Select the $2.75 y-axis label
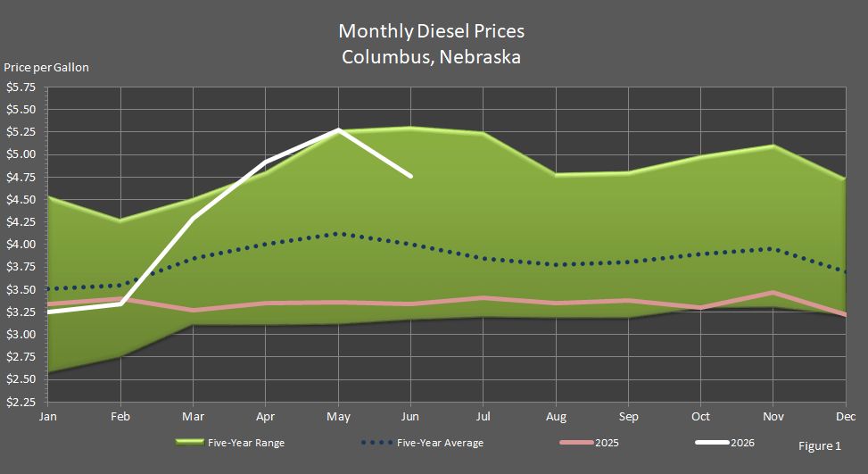868x474 pixels. [x=21, y=356]
